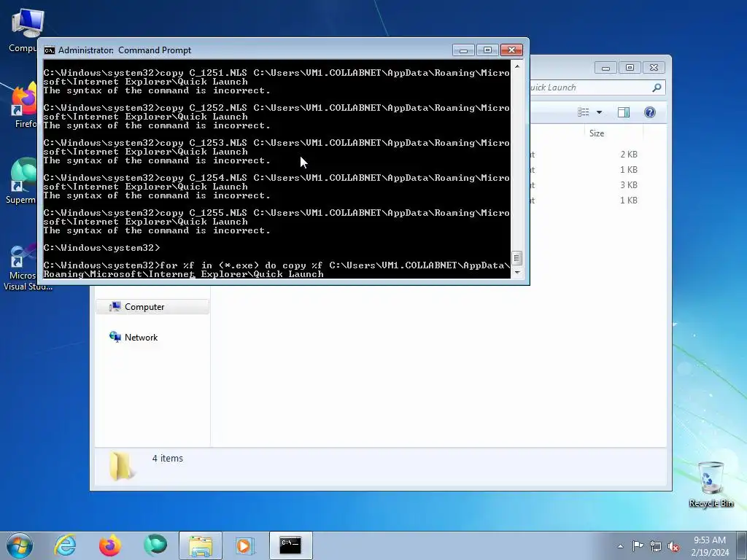Minimize the Command Prompt window
This screenshot has height=560, width=747.
tap(463, 50)
